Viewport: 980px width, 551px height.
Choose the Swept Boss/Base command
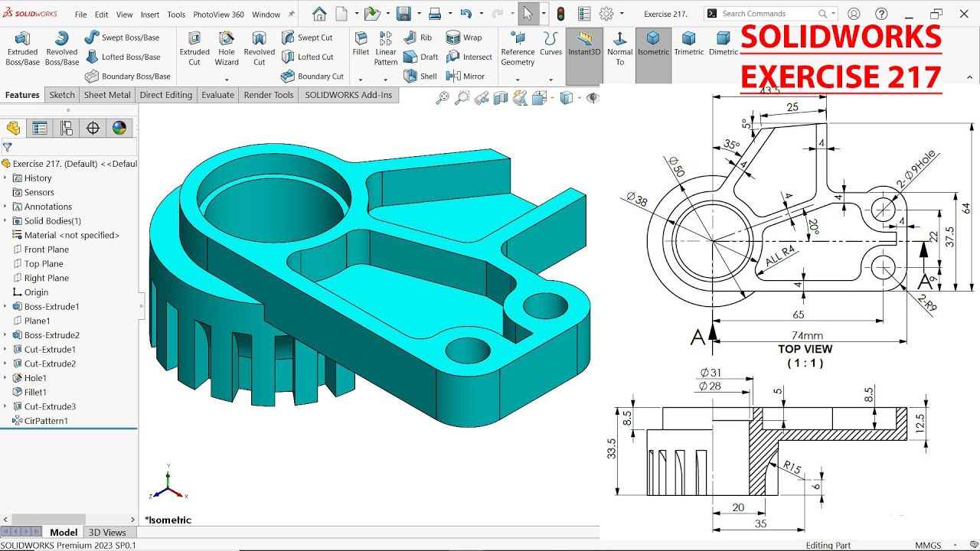[122, 37]
